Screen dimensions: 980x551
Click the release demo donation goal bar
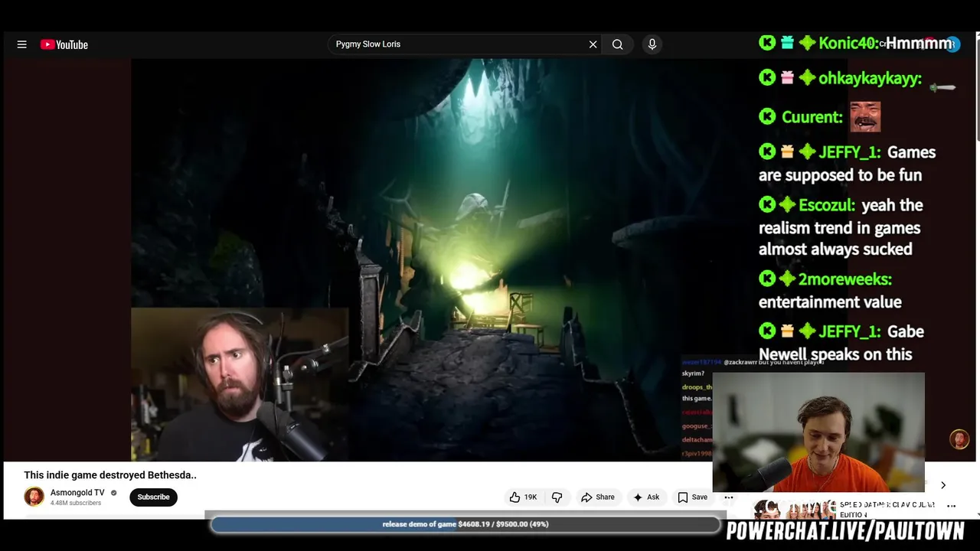465,524
